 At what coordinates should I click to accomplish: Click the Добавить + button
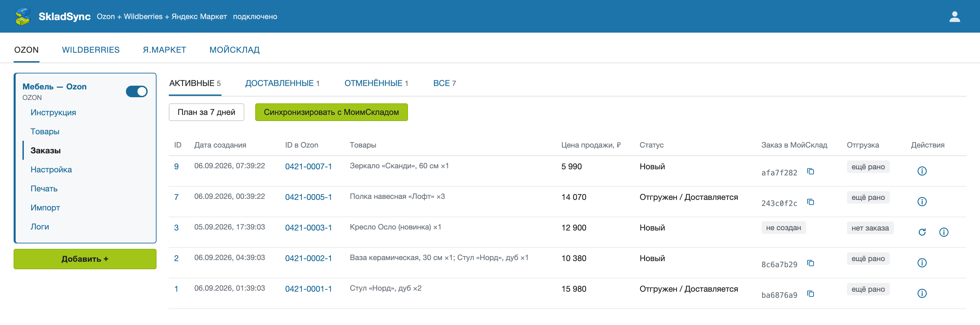click(85, 259)
